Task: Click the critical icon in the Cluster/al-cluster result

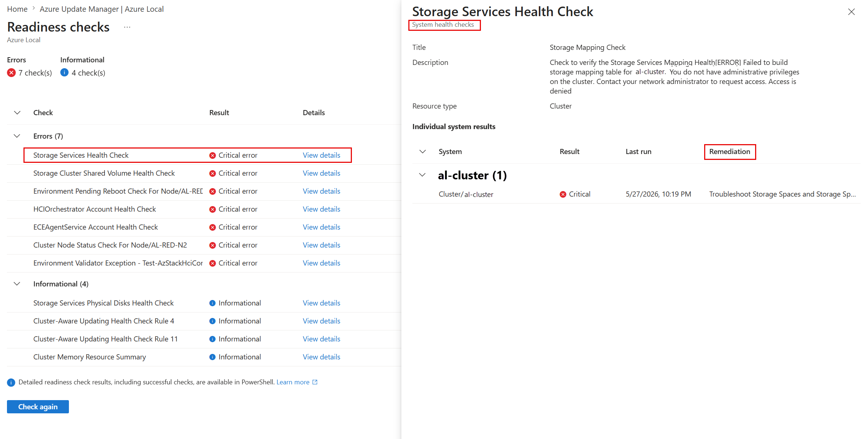Action: (563, 194)
